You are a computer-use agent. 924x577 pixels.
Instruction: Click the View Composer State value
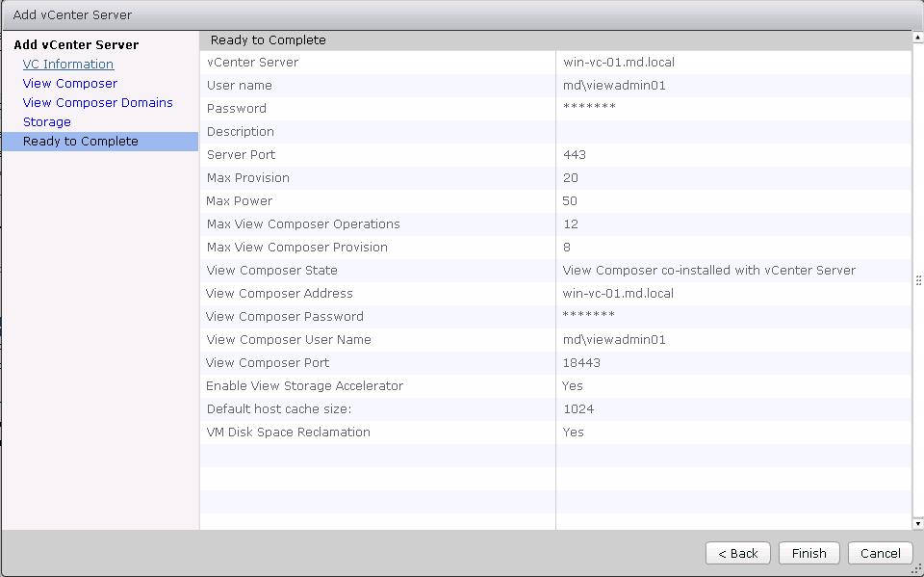[x=708, y=271]
